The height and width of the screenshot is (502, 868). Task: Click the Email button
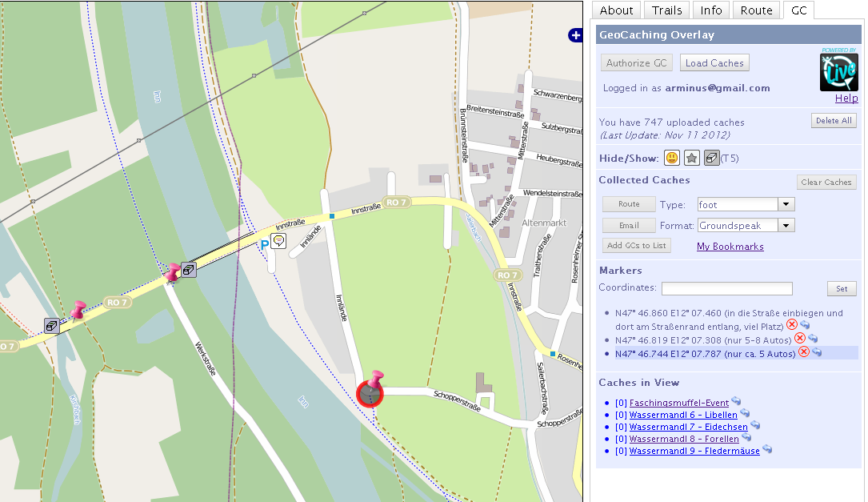(x=629, y=226)
